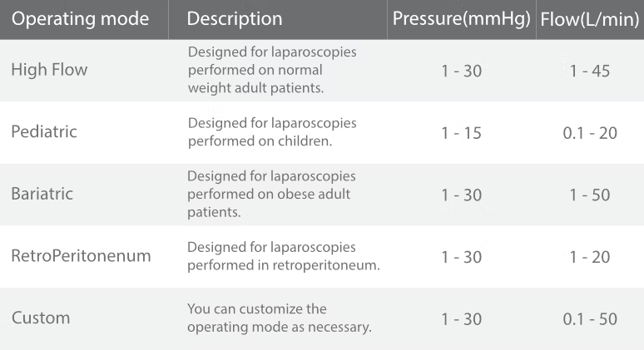Image resolution: width=644 pixels, height=350 pixels.
Task: Click RetroPeritonenum flow range 1 - 20
Action: [590, 257]
